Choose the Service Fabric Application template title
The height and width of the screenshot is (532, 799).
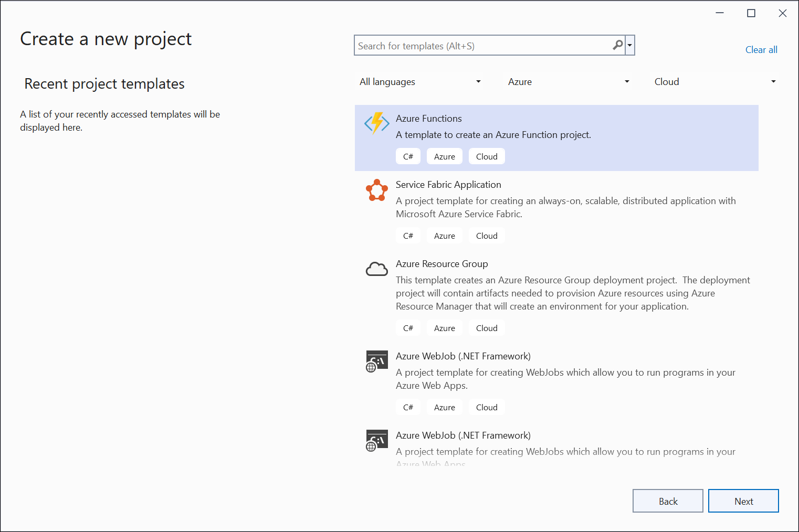[448, 185]
